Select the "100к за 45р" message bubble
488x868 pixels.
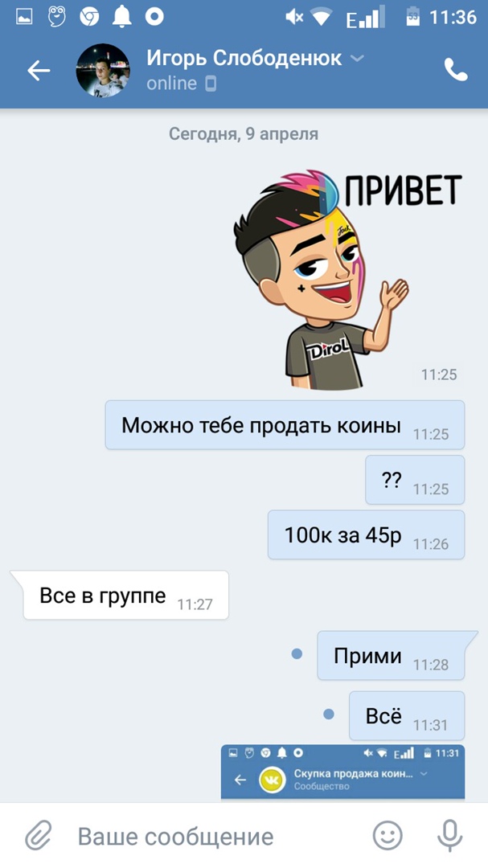point(366,534)
